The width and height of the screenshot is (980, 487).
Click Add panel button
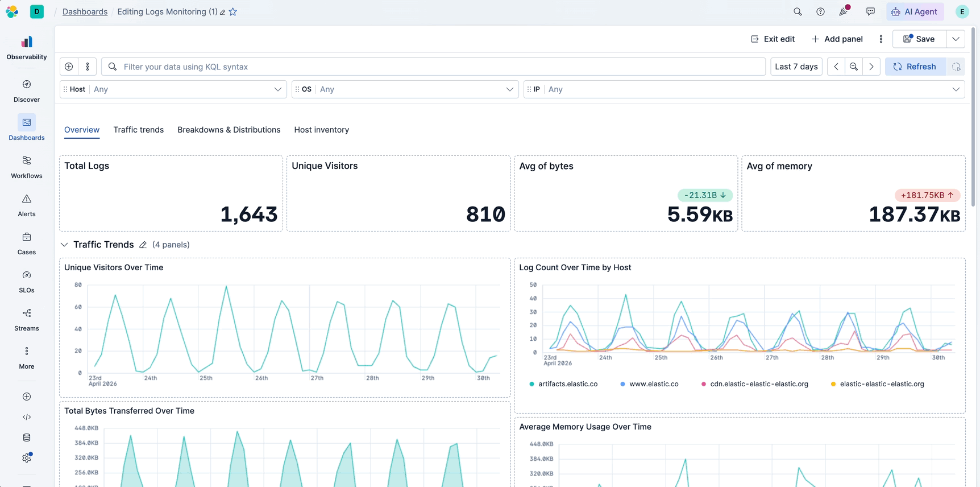pos(837,39)
